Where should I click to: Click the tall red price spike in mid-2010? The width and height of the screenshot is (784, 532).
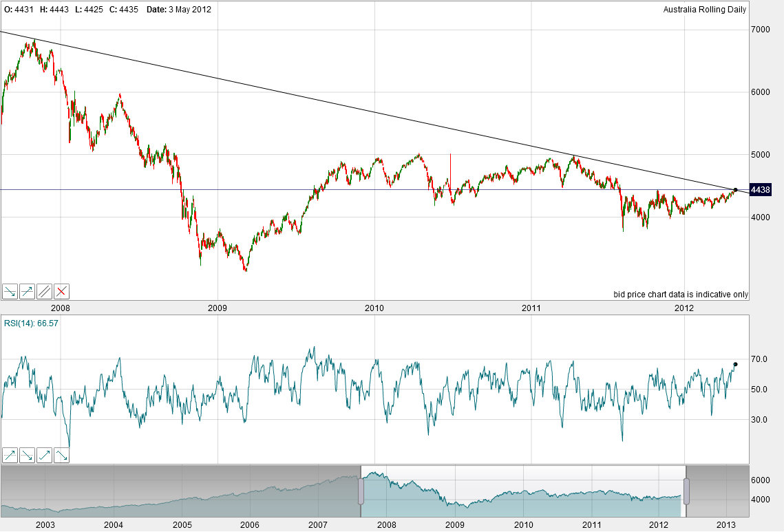click(450, 165)
